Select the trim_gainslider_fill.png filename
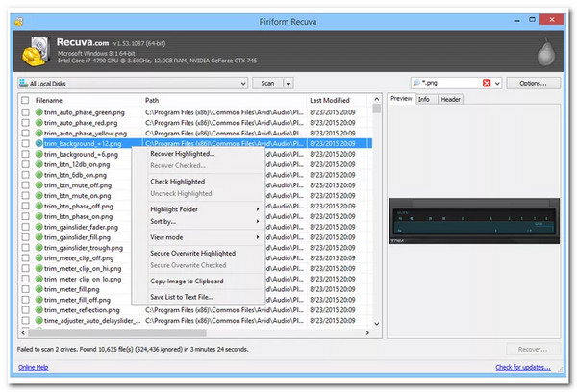This screenshot has width=577, height=392. click(77, 237)
